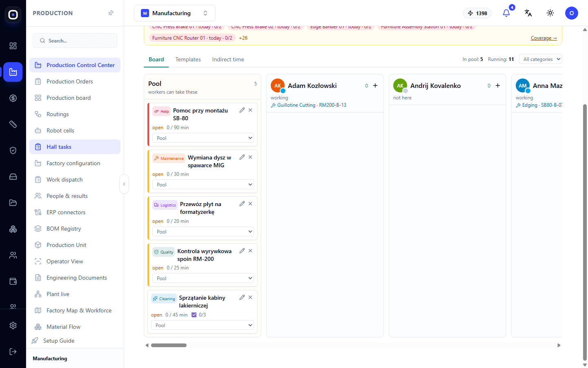Show the +26 more alerts
Screen dimensions: 588x368
click(243, 38)
